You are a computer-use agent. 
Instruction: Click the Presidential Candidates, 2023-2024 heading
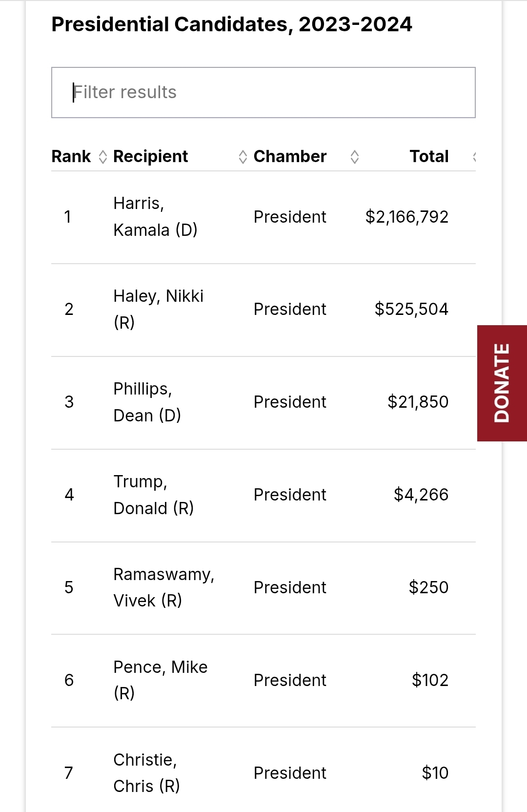coord(232,24)
